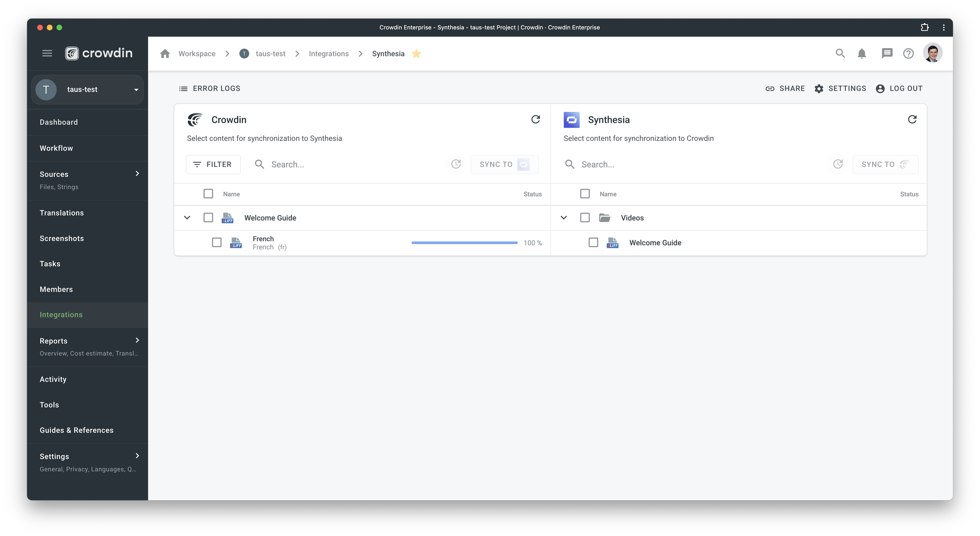This screenshot has width=980, height=536.
Task: Open sync schedule icon in Crowdin panel
Action: click(x=456, y=164)
